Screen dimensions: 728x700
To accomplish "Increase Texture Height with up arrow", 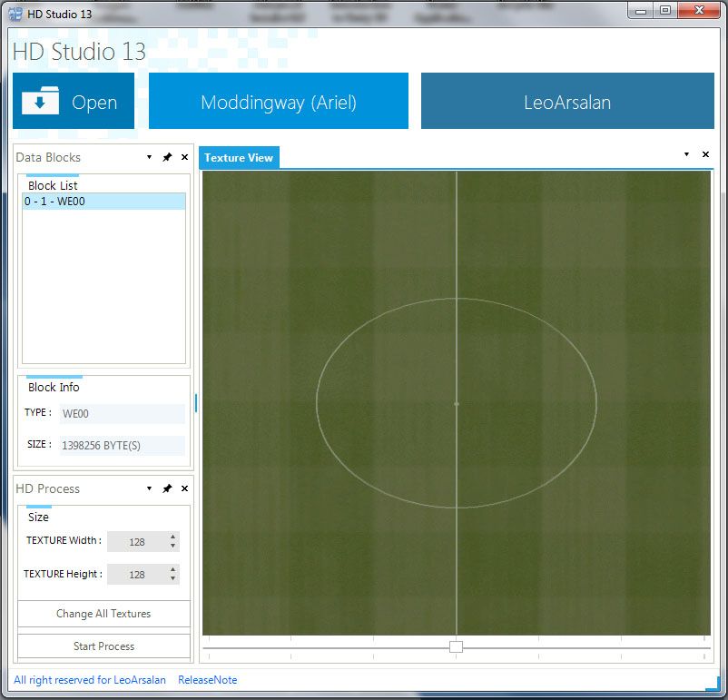I will [172, 569].
